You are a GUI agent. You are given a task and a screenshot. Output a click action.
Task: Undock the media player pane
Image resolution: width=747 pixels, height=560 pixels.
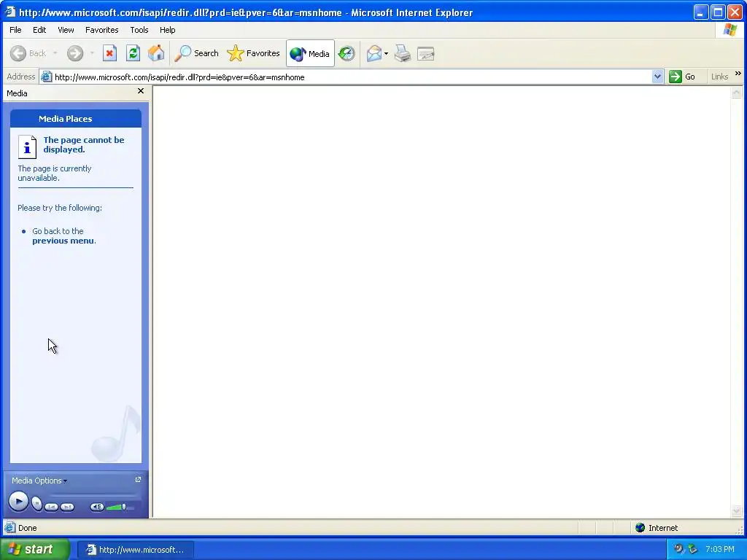[x=138, y=480]
